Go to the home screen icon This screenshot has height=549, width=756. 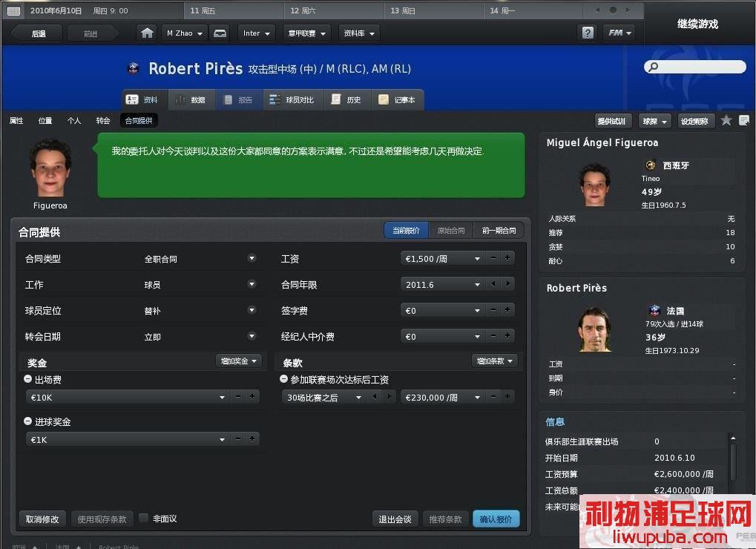147,33
